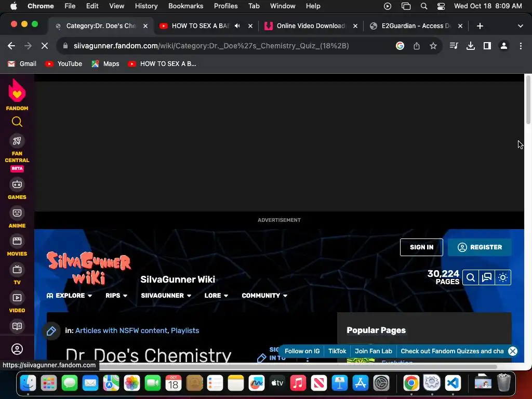Open the History menu
Screen dimensions: 532x399
[146, 6]
